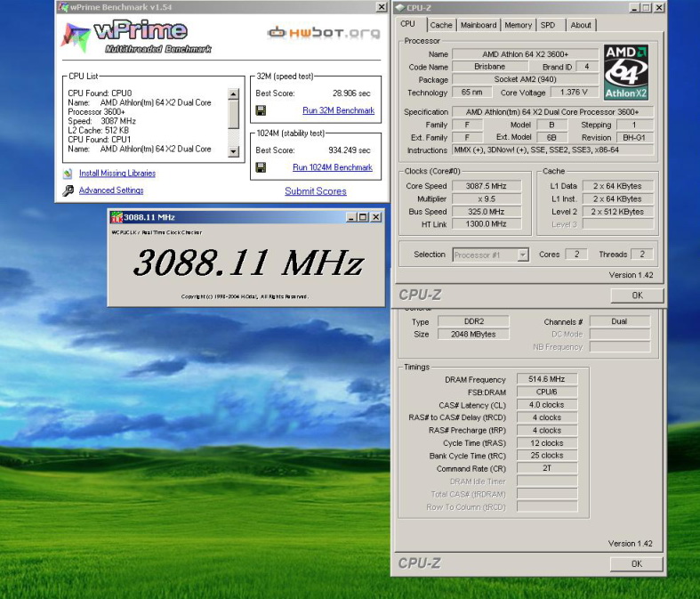Run the 32M Benchmark
Image resolution: width=700 pixels, height=599 pixels.
coord(338,110)
